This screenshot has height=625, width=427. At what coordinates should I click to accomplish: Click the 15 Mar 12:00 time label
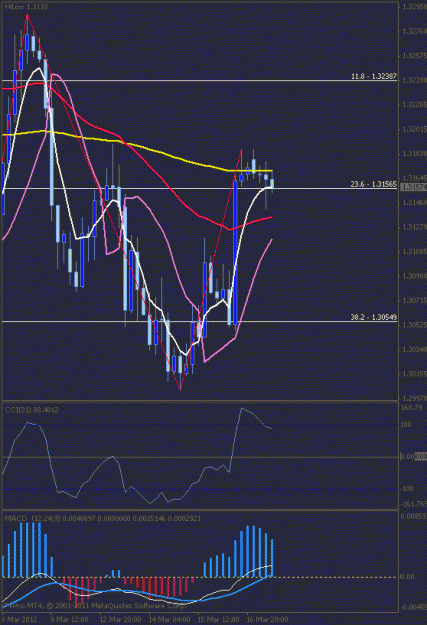(219, 619)
